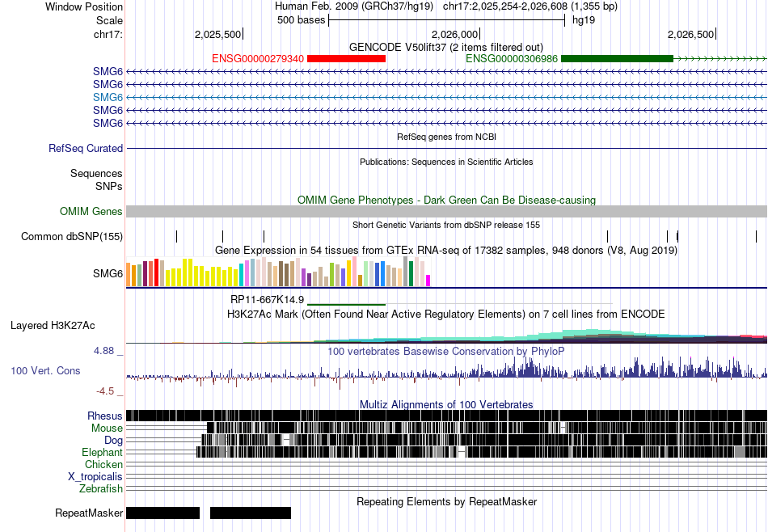Click the green RP11-667K14.9 gene bar
The image size is (768, 532).
point(346,304)
